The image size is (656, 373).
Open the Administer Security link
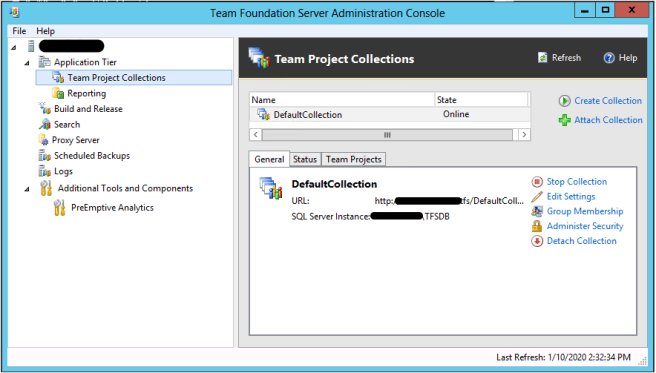point(585,226)
